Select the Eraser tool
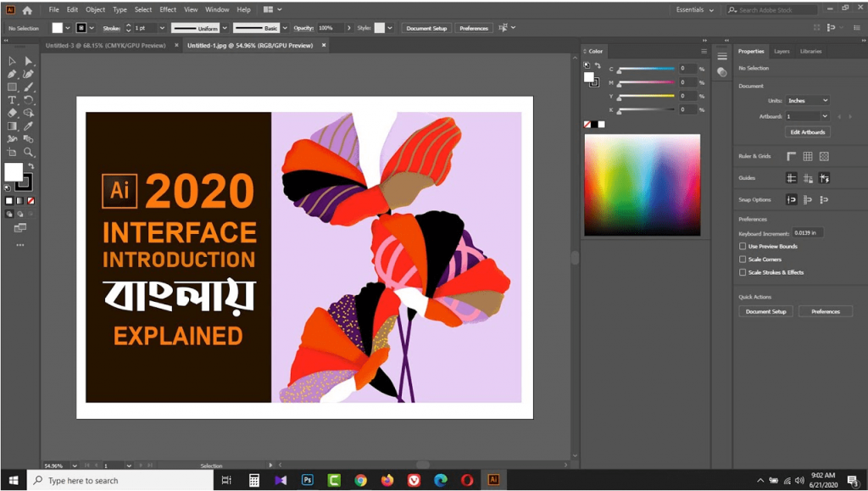This screenshot has width=868, height=491. coord(12,113)
